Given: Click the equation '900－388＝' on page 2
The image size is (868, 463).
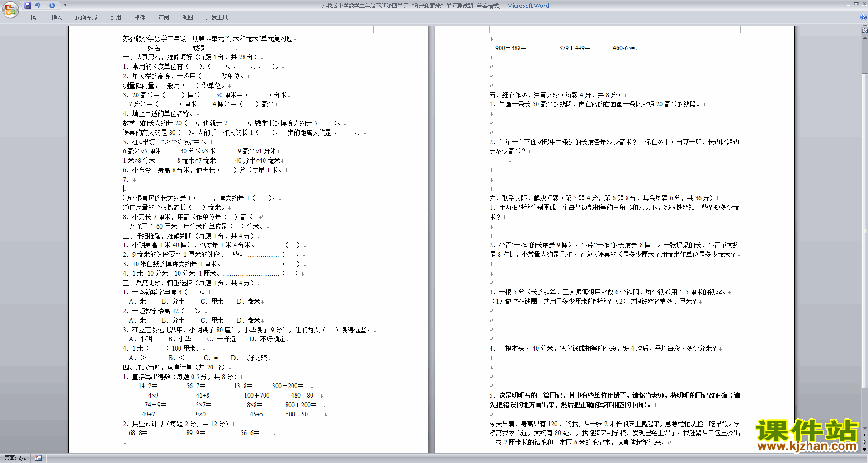Looking at the screenshot, I should click(511, 48).
